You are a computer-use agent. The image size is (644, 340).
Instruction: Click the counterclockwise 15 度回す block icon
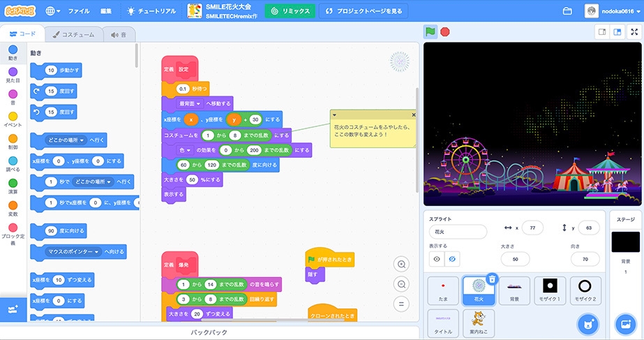(x=37, y=112)
